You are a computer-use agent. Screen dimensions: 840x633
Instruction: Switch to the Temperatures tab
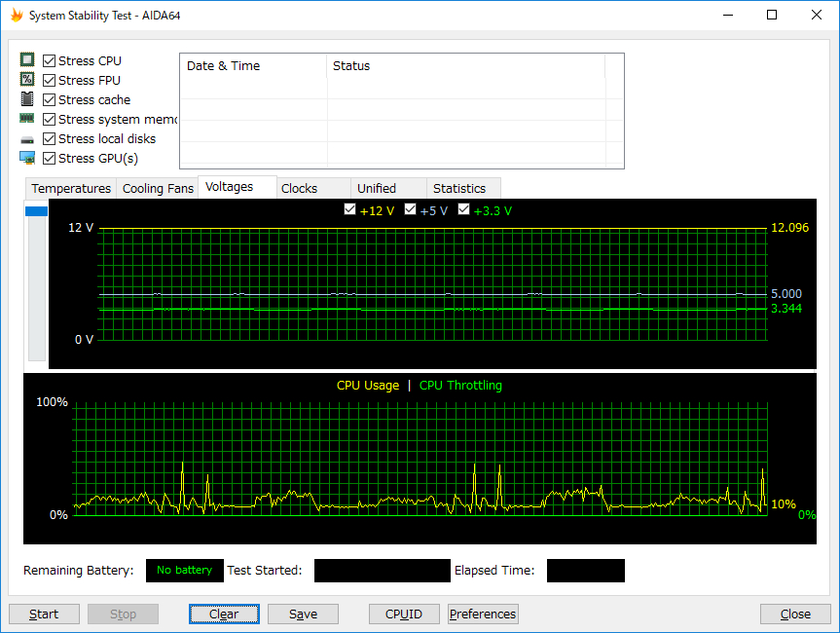coord(71,188)
